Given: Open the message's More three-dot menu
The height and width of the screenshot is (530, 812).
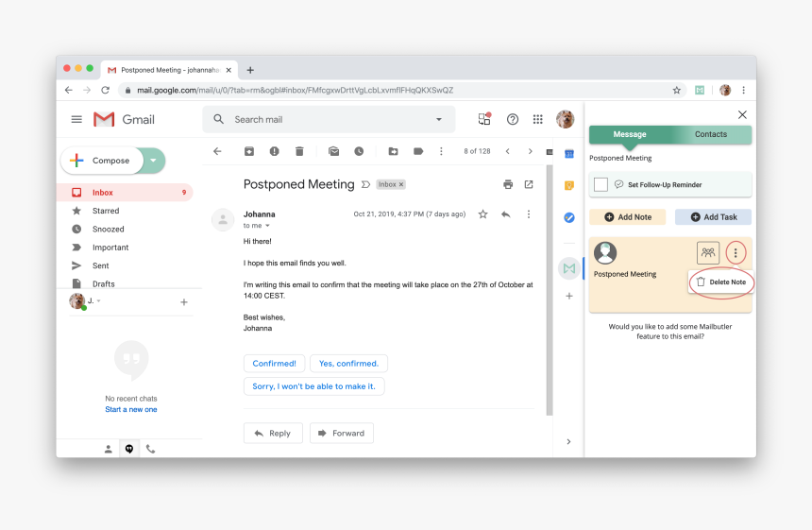Looking at the screenshot, I should pyautogui.click(x=529, y=214).
